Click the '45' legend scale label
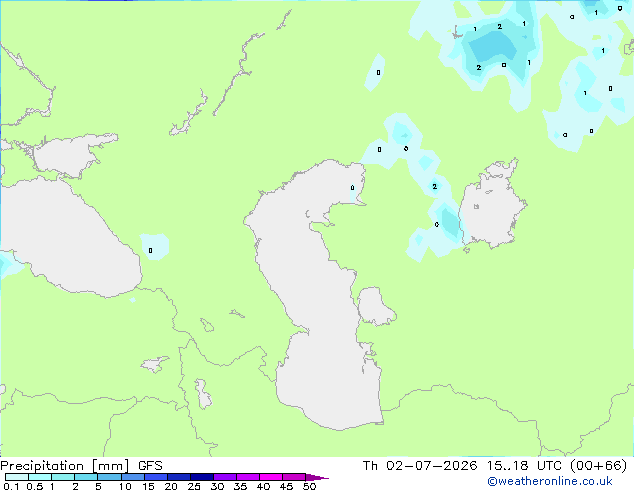Viewport: 634px width, 490px height. [286, 486]
